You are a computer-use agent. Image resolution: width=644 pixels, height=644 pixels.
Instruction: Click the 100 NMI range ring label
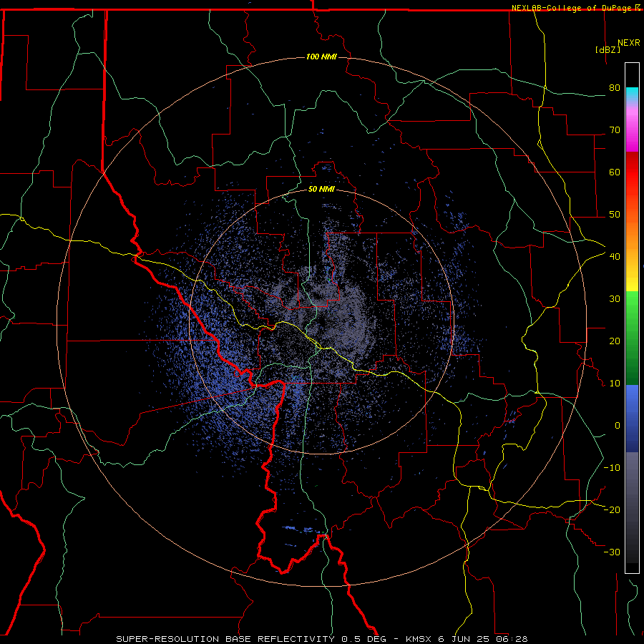tap(321, 57)
